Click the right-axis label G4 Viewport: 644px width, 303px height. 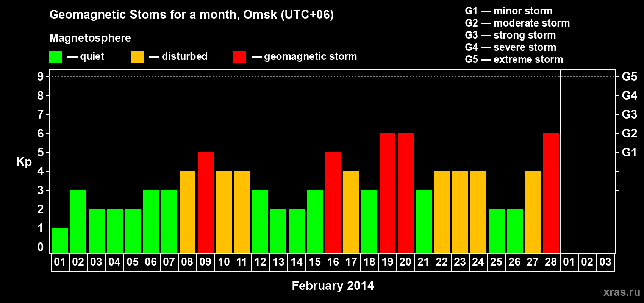(630, 95)
